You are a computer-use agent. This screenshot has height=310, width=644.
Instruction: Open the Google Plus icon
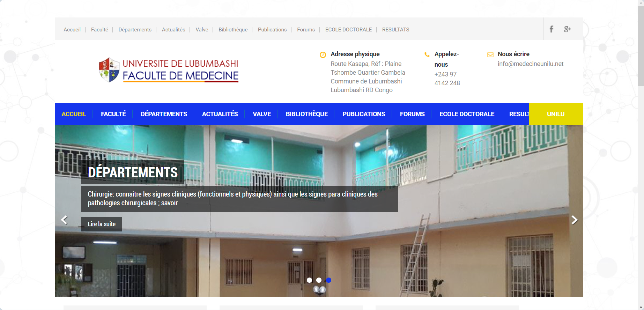pos(567,29)
